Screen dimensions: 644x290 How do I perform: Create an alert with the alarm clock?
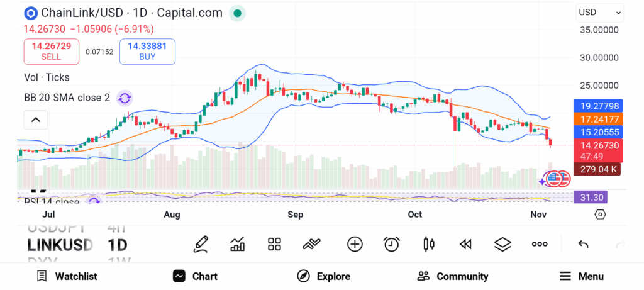392,244
